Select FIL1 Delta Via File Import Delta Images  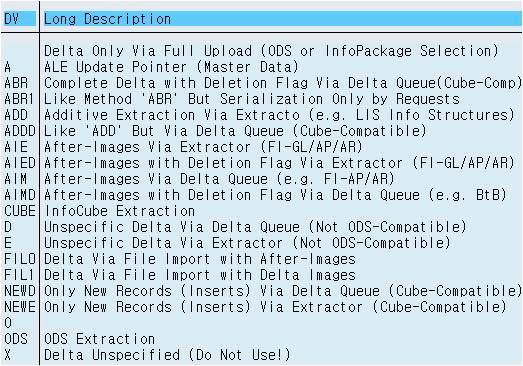262,275
